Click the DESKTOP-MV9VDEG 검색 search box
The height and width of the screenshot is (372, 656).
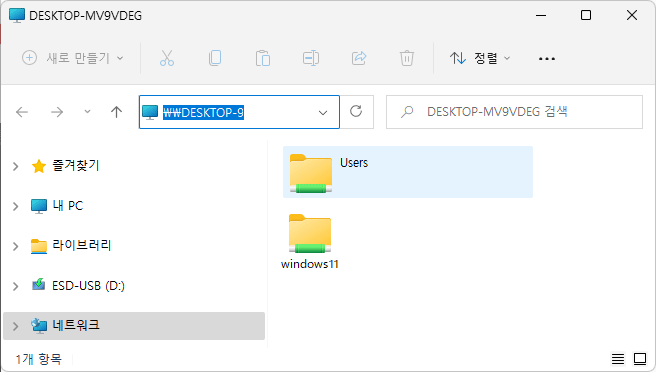[514, 112]
